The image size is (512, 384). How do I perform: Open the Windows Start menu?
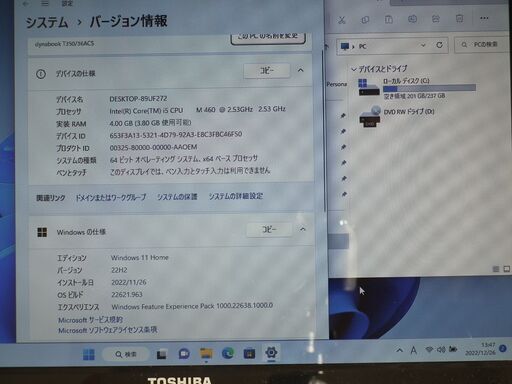point(89,354)
